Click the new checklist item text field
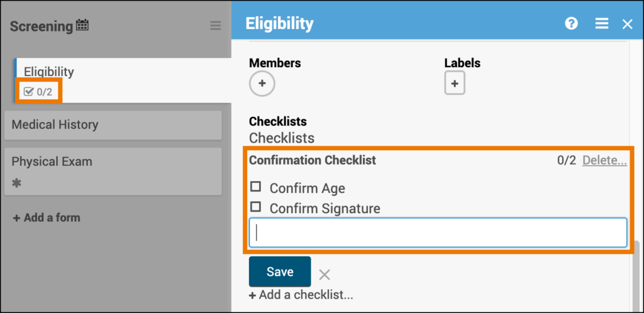The height and width of the screenshot is (313, 644). click(438, 233)
